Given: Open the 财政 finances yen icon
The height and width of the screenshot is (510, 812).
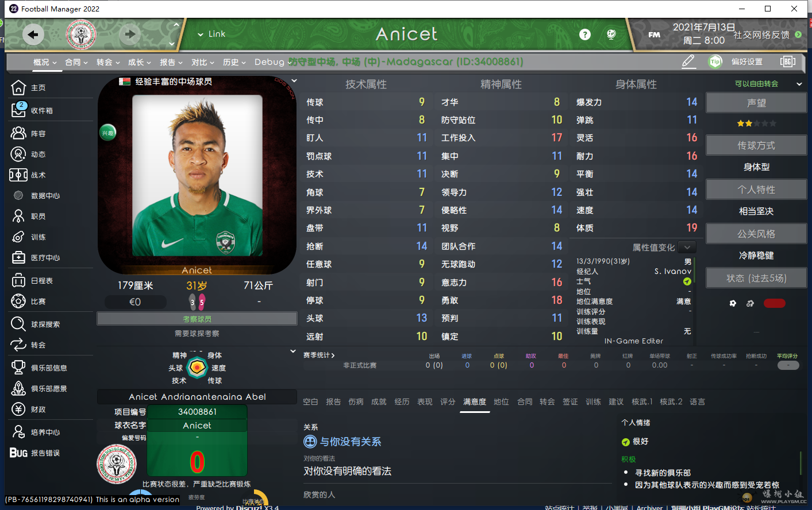Looking at the screenshot, I should point(18,409).
